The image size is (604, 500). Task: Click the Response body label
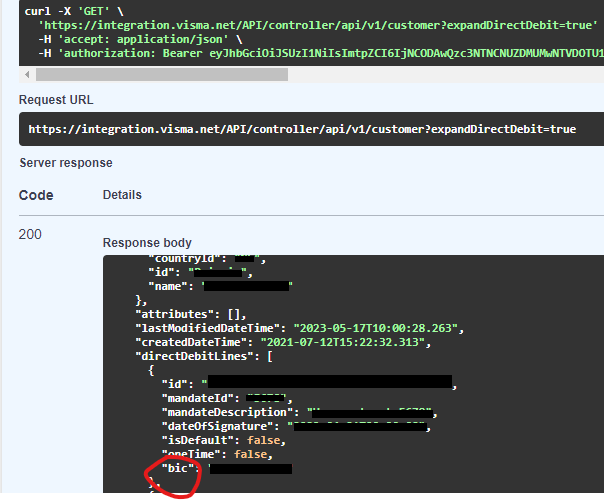coord(147,243)
